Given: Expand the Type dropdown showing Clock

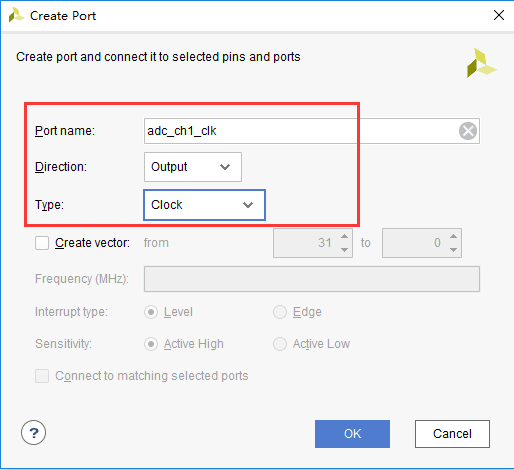Looking at the screenshot, I should (x=204, y=205).
